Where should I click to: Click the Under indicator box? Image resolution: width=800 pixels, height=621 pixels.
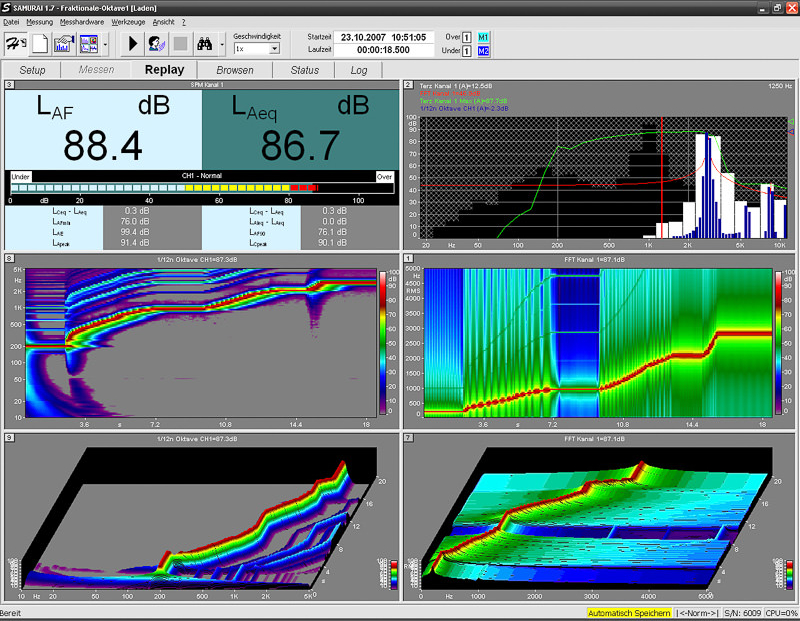(x=466, y=51)
